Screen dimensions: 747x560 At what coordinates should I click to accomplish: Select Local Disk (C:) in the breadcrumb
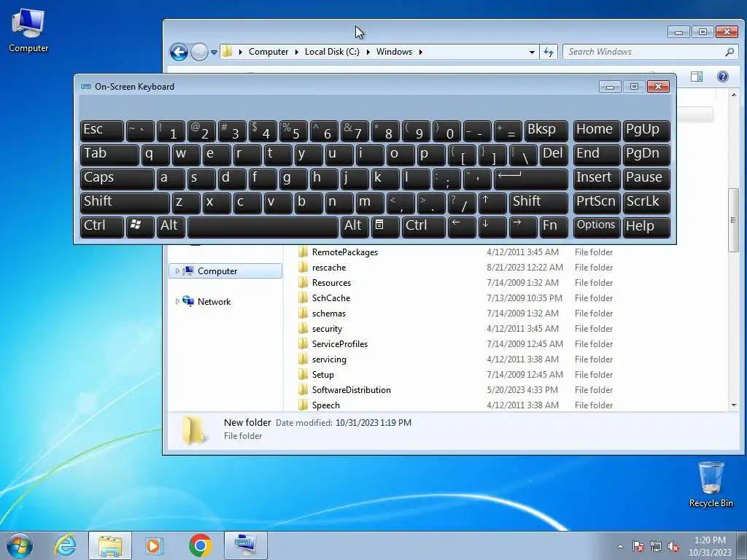332,52
